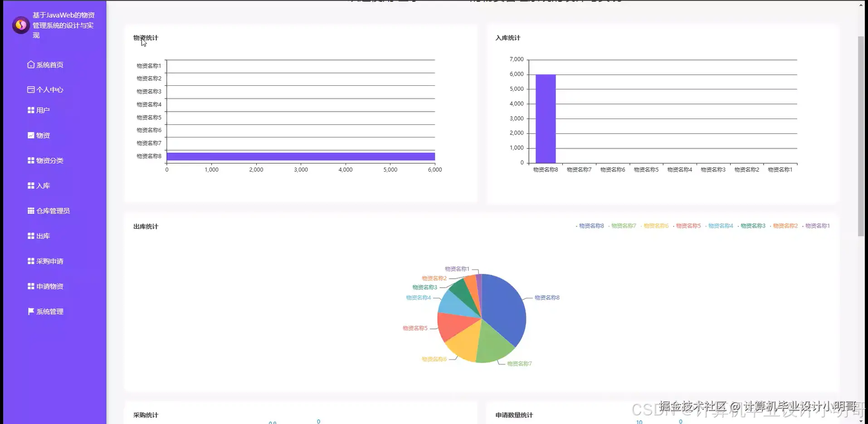Click the system title 基于JavaWeb的物资管理系统
The height and width of the screenshot is (424, 868).
click(63, 25)
